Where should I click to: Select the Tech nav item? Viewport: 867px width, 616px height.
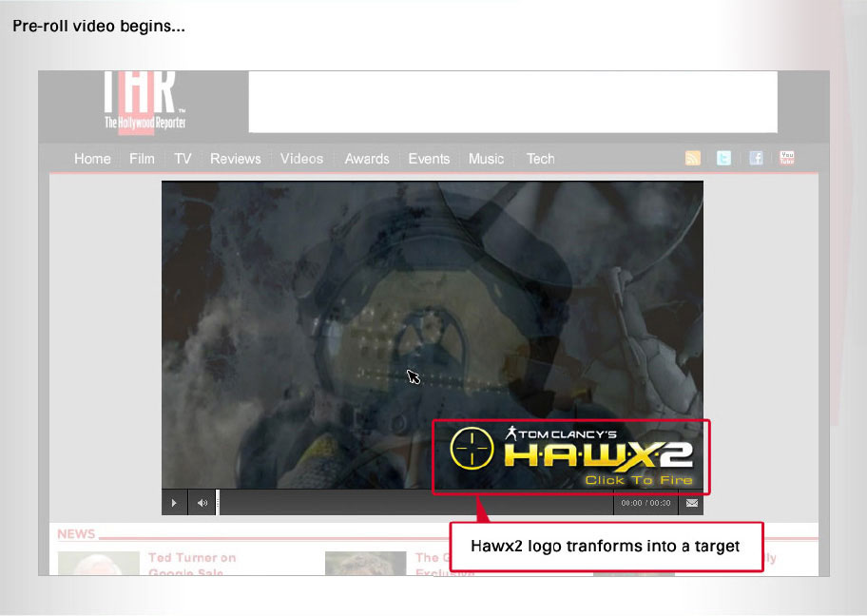click(x=540, y=159)
